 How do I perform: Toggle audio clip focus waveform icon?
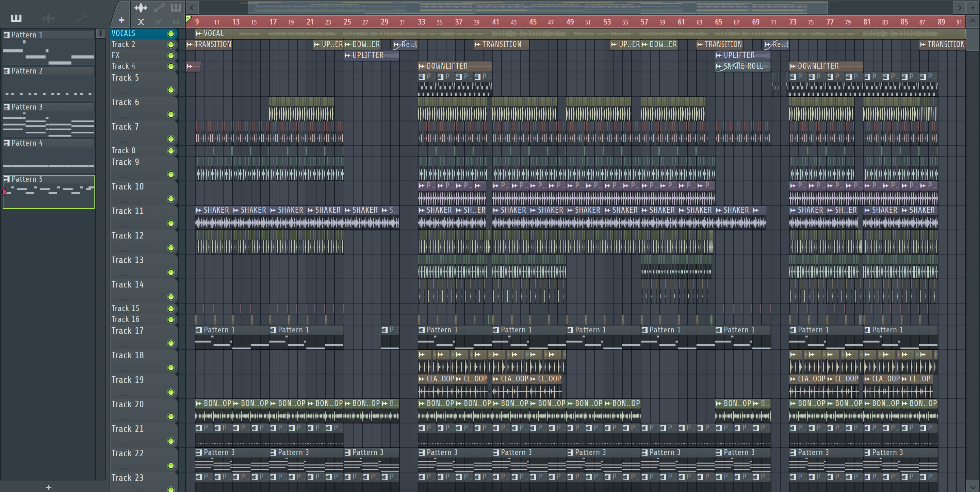(141, 7)
